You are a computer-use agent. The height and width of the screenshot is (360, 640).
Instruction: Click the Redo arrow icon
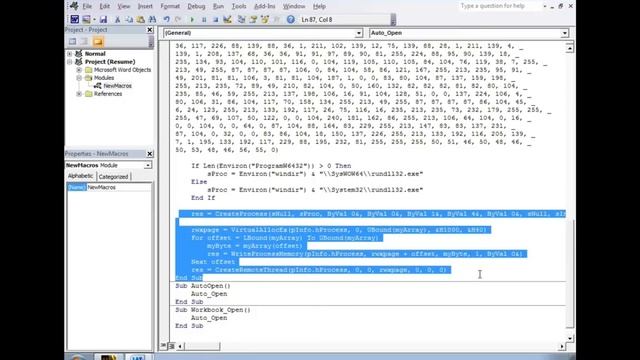pos(178,19)
